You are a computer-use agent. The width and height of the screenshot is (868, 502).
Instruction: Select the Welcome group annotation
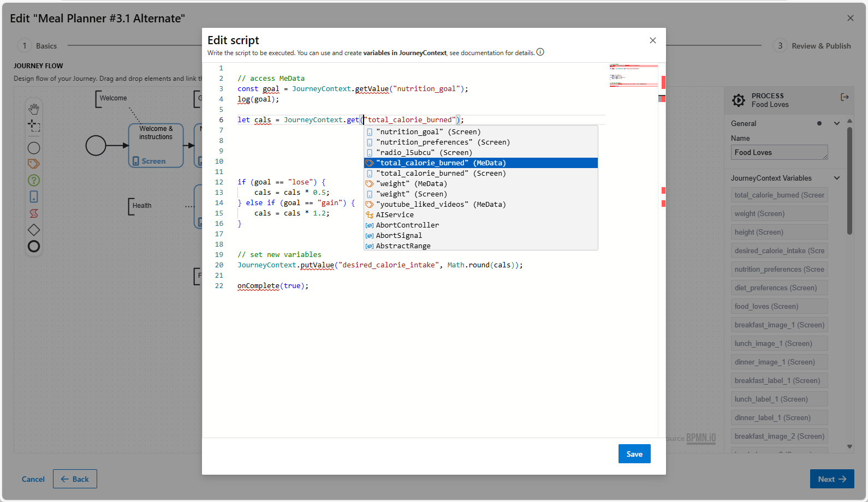(x=113, y=98)
